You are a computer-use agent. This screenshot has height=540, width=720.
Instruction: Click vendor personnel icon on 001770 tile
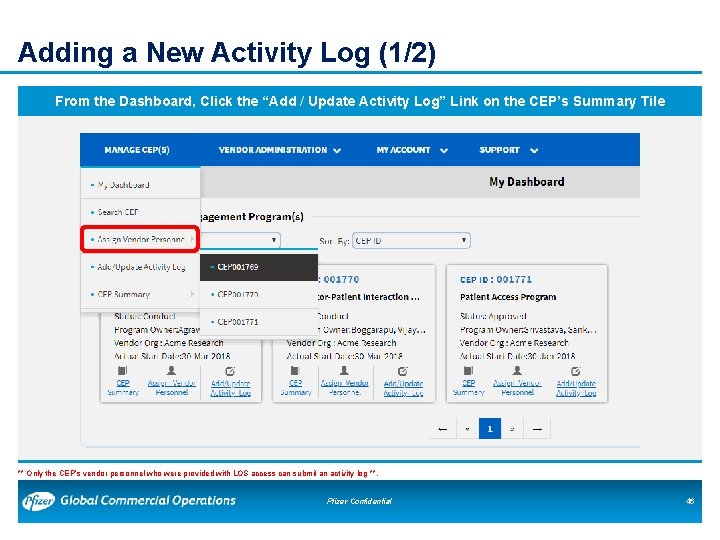(344, 370)
